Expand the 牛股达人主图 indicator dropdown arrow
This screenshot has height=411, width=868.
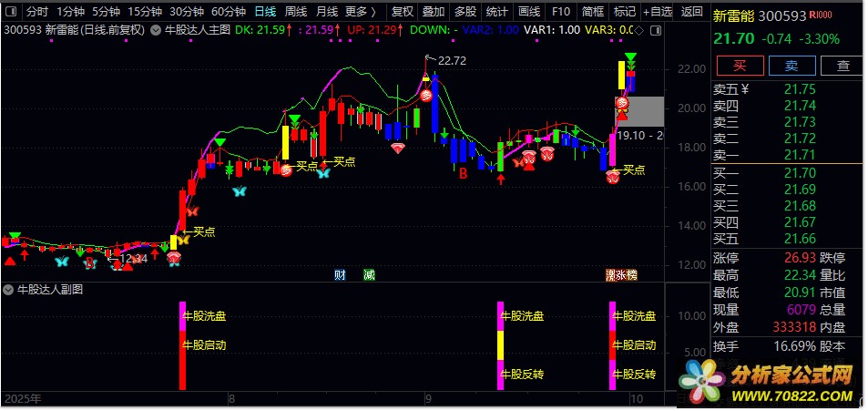[x=156, y=30]
